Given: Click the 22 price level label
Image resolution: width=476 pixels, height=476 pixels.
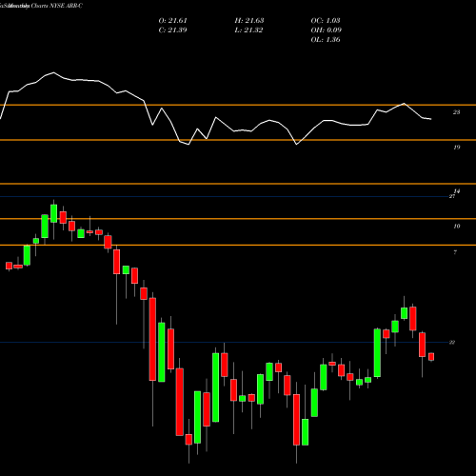Looking at the screenshot, I should click(x=452, y=343).
